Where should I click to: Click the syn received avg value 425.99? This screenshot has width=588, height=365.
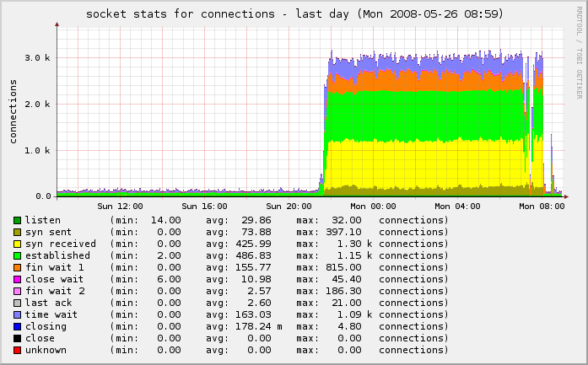253,244
